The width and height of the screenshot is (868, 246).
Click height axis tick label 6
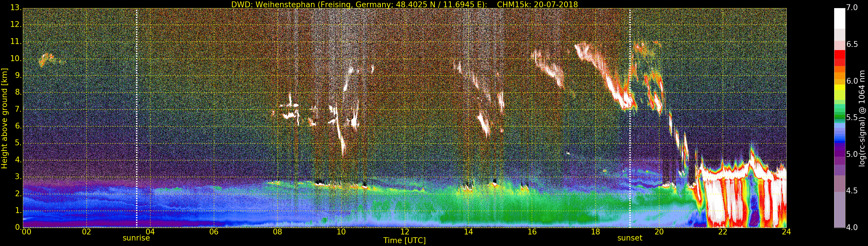[x=18, y=126]
